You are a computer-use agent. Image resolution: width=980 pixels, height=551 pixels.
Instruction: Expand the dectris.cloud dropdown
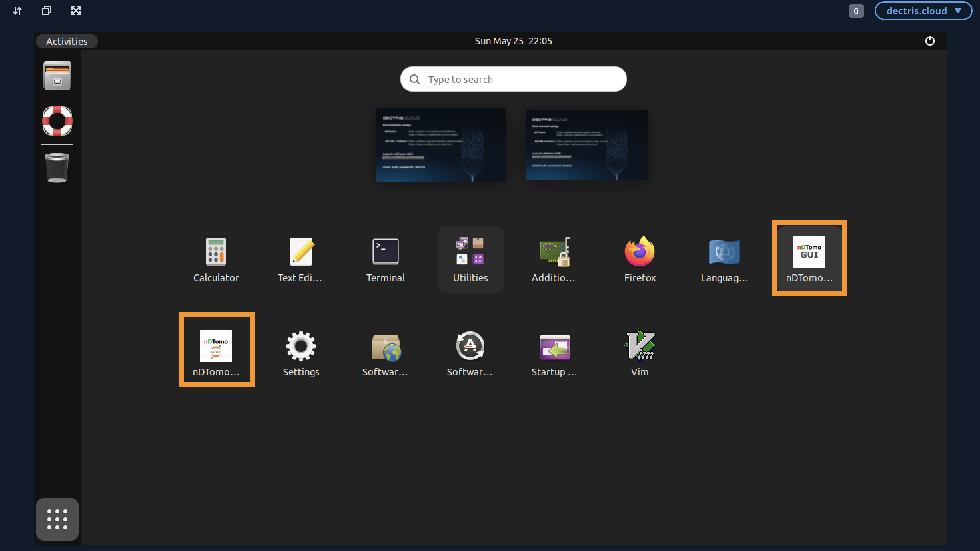(x=923, y=11)
